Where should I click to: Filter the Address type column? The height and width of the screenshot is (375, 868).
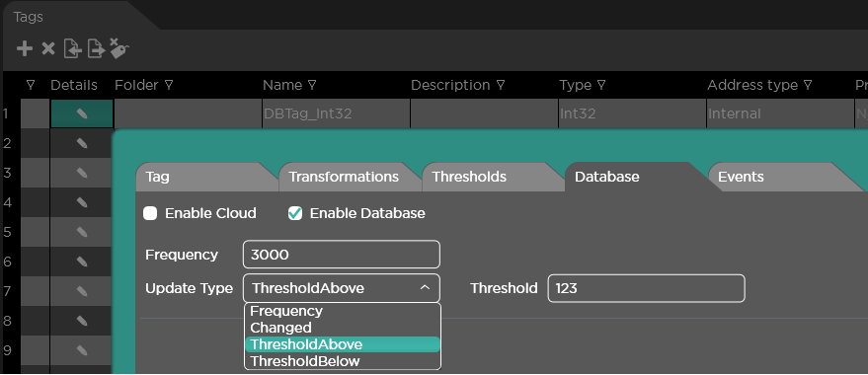tap(808, 85)
